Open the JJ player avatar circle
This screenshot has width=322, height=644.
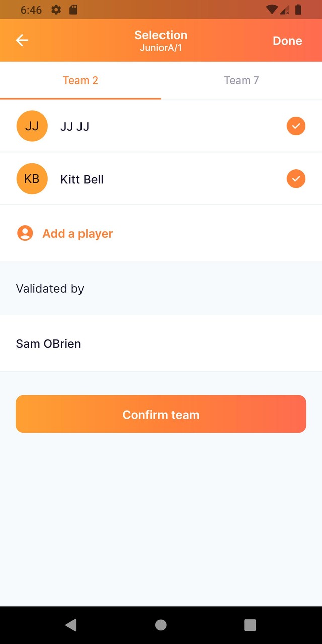pos(32,126)
